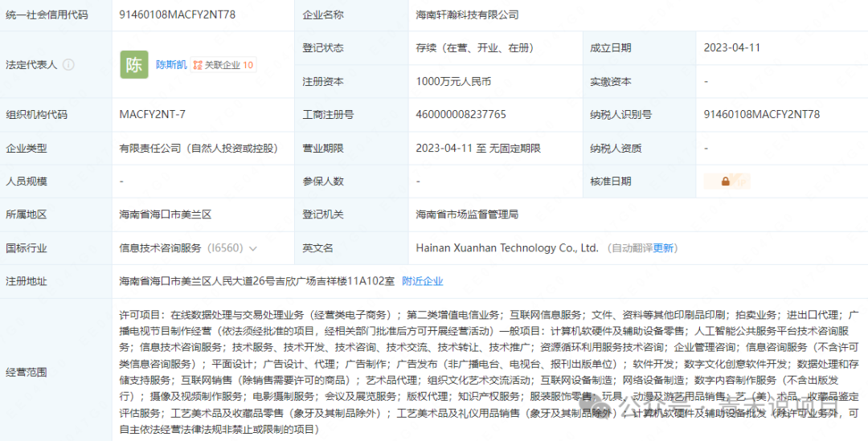Click the 登记机关 label cell

(x=351, y=214)
